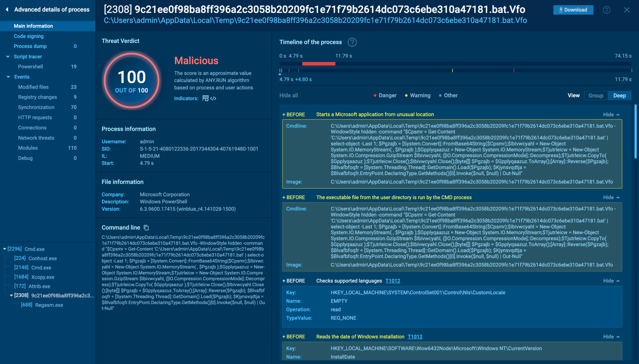The image size is (639, 364).
Task: Click the code brackets indicator icon
Action: pos(213,98)
